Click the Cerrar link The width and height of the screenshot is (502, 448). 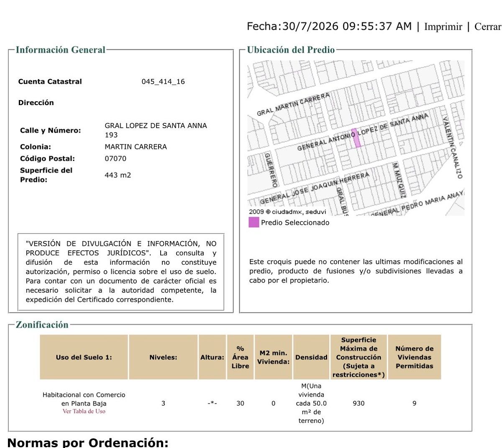488,26
